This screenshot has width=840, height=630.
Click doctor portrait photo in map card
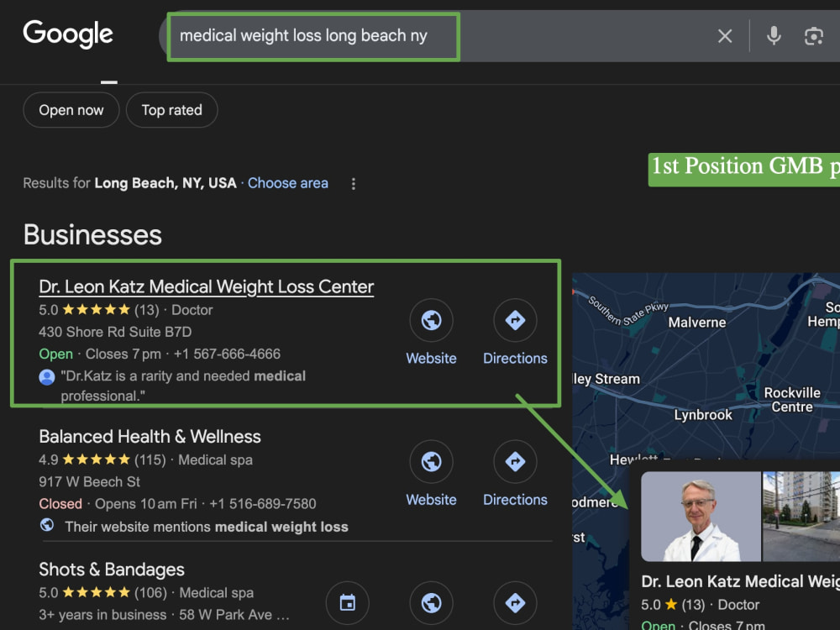click(701, 517)
